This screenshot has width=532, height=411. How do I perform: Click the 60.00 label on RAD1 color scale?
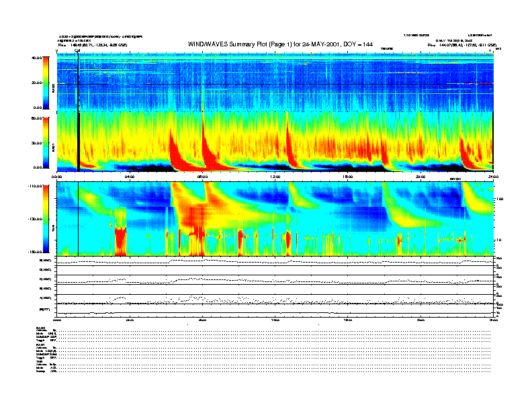tap(37, 118)
